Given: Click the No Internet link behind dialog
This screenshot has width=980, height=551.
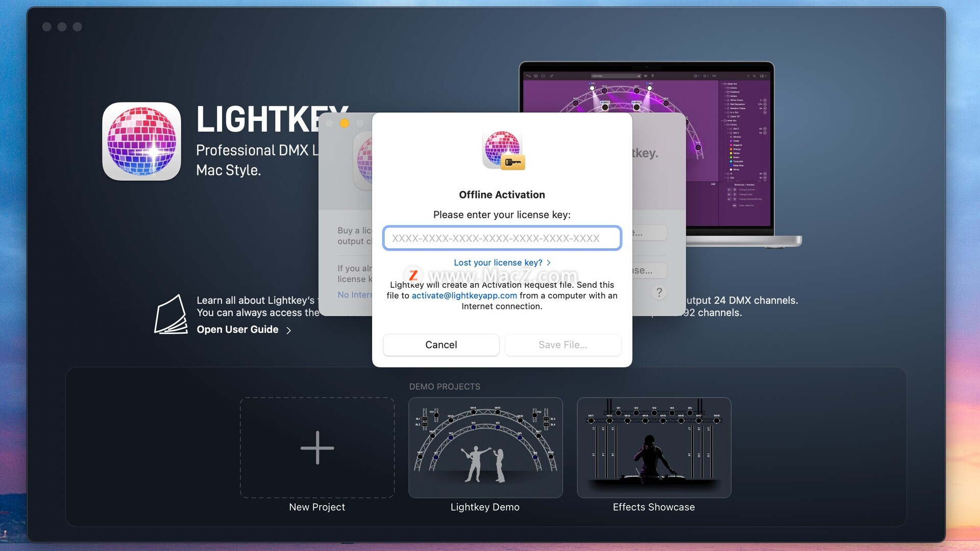Looking at the screenshot, I should click(355, 295).
